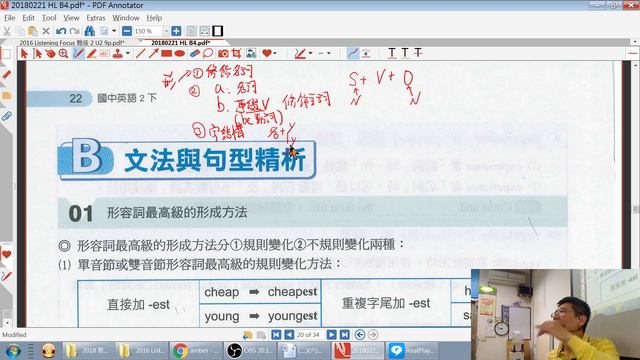Click the Snapshot camera tool
Image resolution: width=640 pixels, height=360 pixels.
coord(223,53)
